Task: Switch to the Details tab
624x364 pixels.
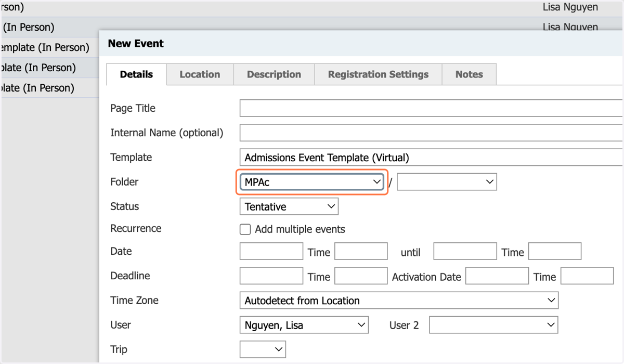Action: pyautogui.click(x=136, y=74)
